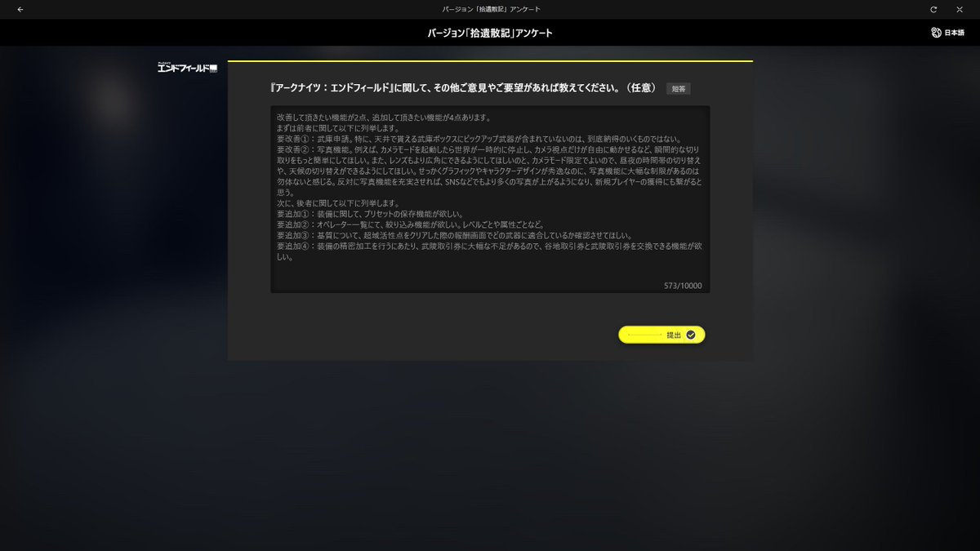Click the エンドフィールド logo

(x=187, y=68)
